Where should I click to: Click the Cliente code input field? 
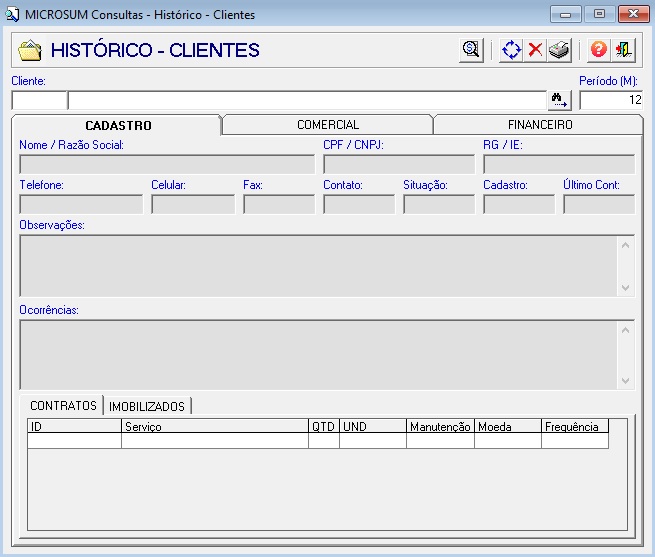(39, 100)
